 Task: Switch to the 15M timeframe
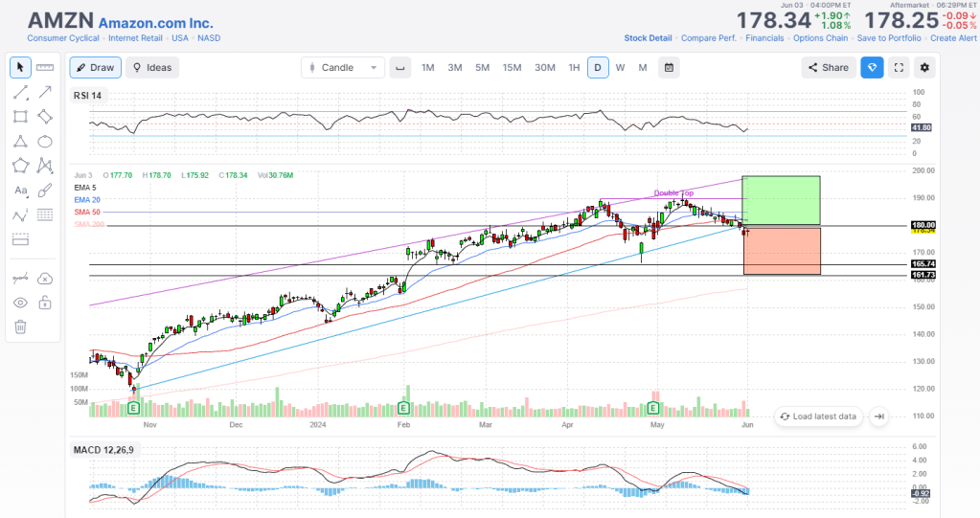[512, 67]
